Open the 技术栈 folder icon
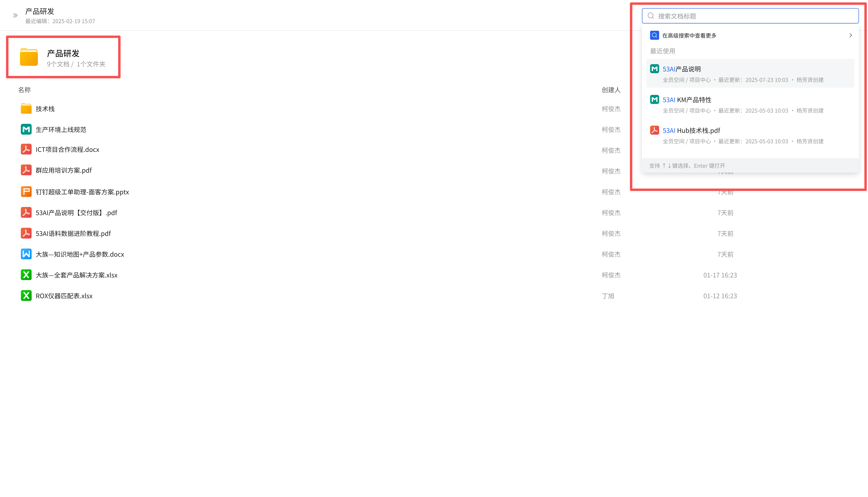Screen dimensions: 868x497 [x=26, y=109]
